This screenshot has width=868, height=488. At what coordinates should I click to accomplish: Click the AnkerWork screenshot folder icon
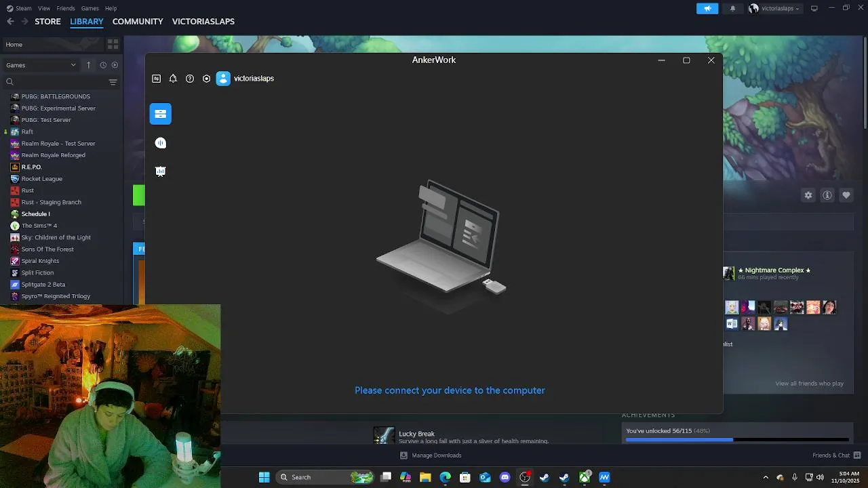point(157,79)
